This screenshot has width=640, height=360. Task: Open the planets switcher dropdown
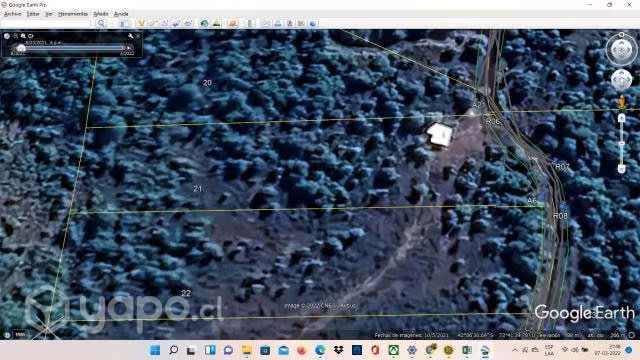[x=233, y=24]
